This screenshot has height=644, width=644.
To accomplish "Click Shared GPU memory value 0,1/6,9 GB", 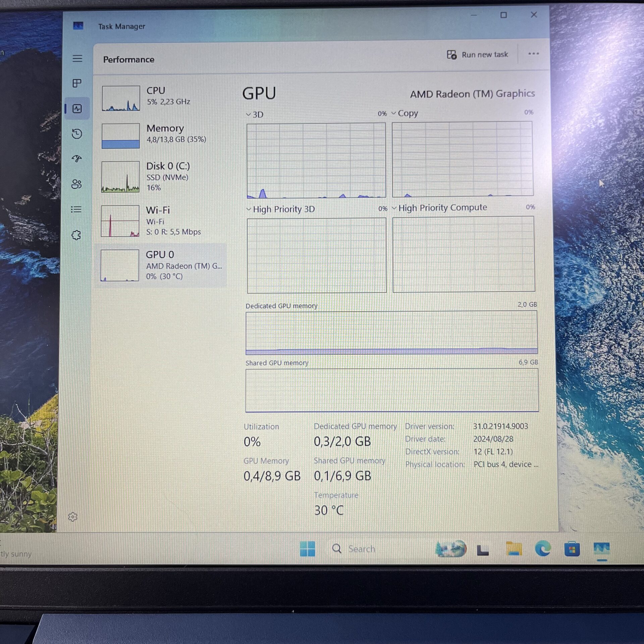I will [342, 476].
